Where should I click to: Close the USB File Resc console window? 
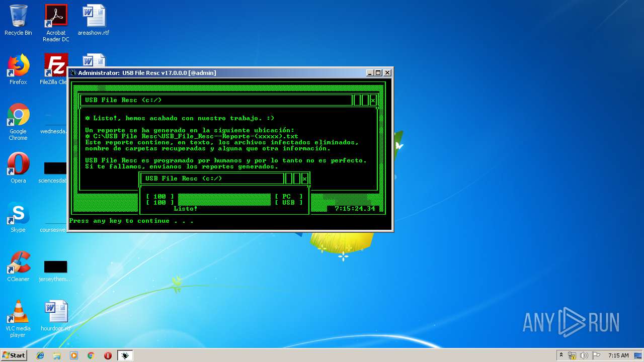click(x=387, y=73)
